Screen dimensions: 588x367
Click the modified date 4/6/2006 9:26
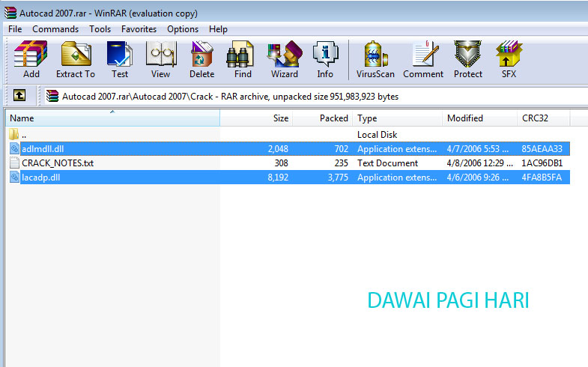(x=477, y=178)
